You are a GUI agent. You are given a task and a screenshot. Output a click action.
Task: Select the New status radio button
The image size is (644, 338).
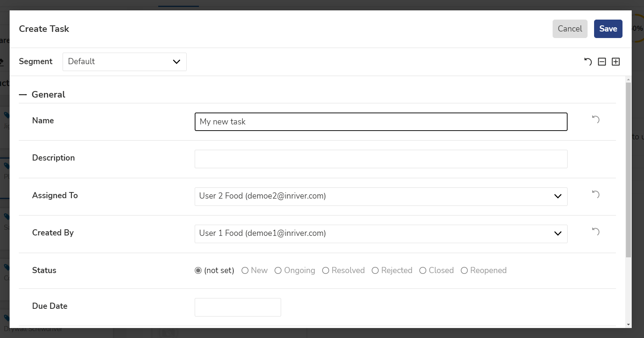click(x=245, y=270)
